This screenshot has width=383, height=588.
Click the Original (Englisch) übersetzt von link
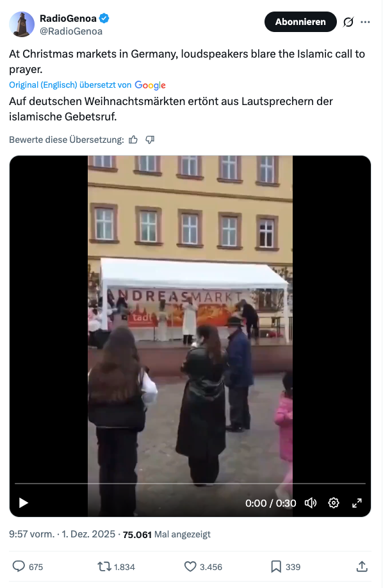(70, 85)
